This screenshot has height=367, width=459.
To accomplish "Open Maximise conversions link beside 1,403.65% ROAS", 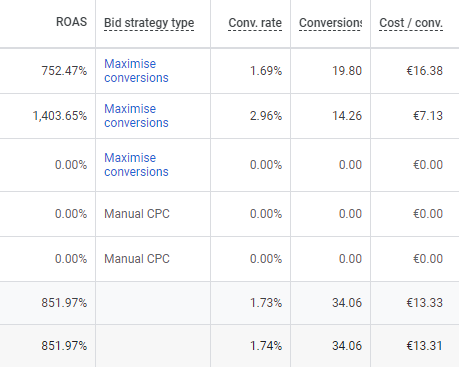I will 136,116.
